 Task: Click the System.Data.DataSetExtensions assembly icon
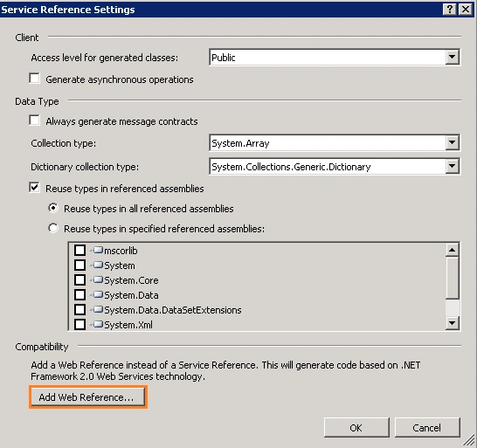97,310
